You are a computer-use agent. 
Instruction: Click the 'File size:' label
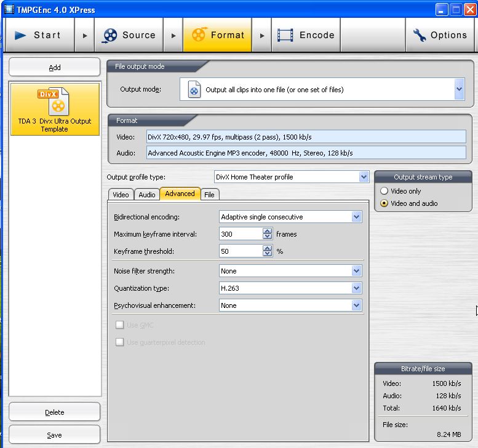395,425
